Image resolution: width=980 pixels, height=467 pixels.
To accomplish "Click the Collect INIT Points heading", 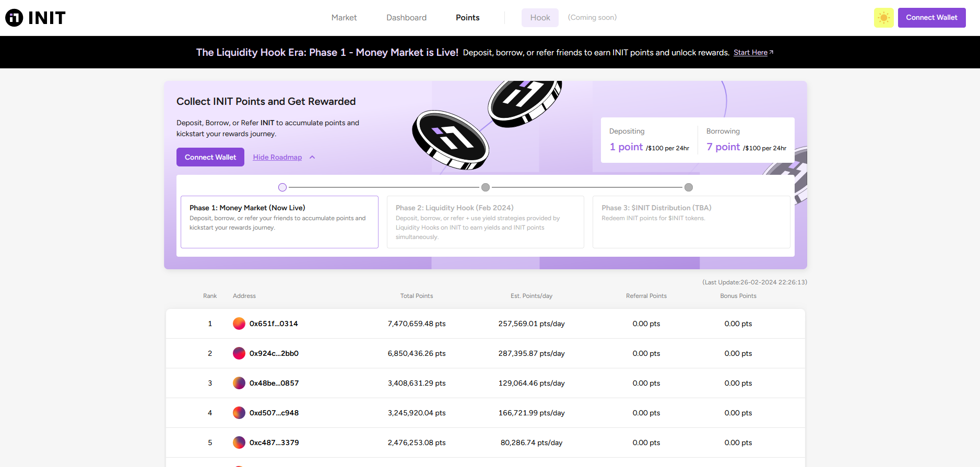I will pyautogui.click(x=266, y=102).
